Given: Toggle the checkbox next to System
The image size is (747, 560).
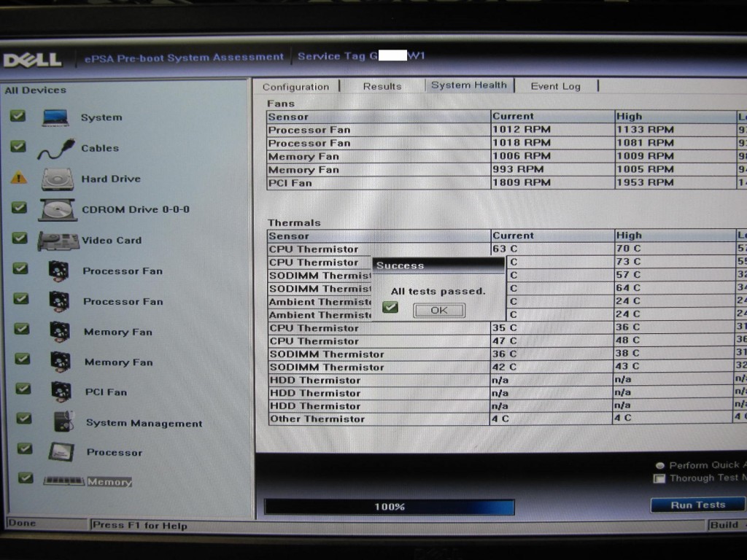Looking at the screenshot, I should click(x=18, y=117).
